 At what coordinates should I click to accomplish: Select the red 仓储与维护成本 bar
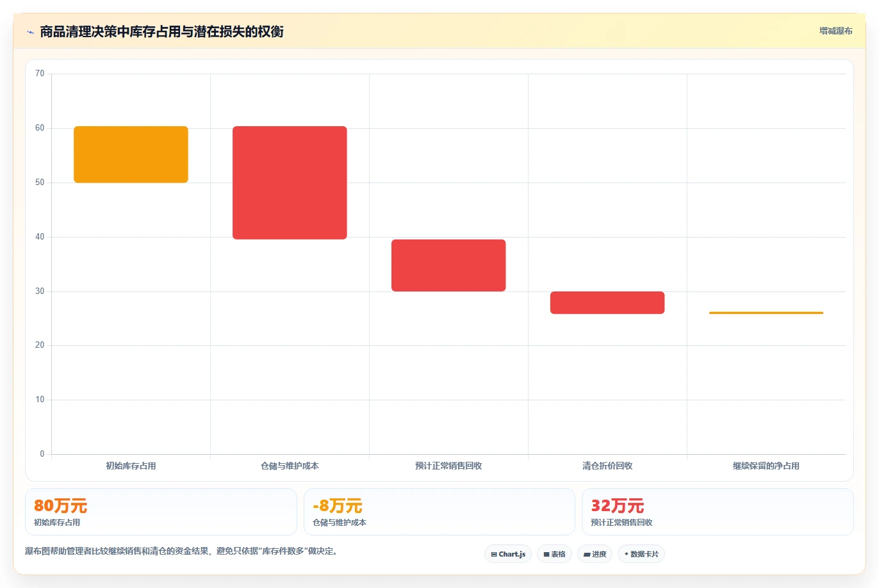[x=290, y=183]
